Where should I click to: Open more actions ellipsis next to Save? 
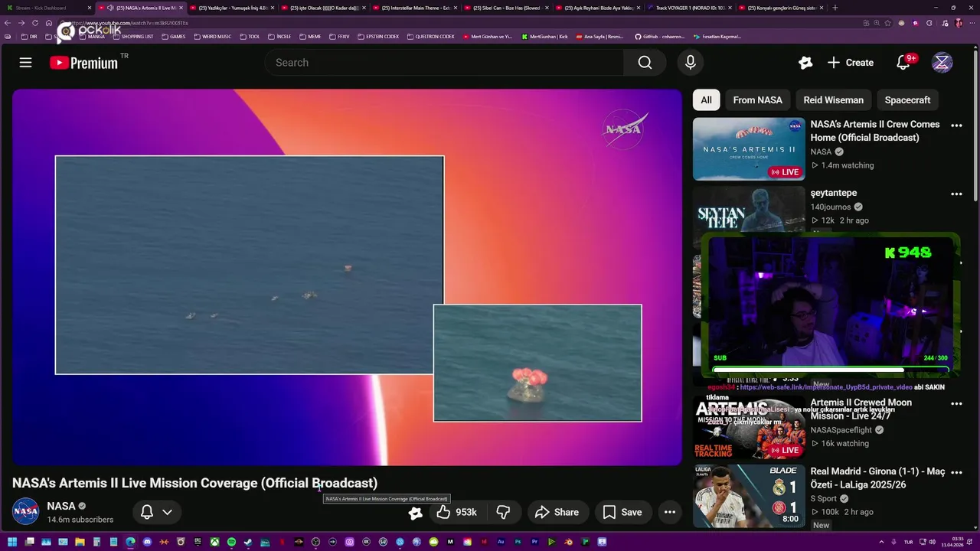pyautogui.click(x=669, y=512)
